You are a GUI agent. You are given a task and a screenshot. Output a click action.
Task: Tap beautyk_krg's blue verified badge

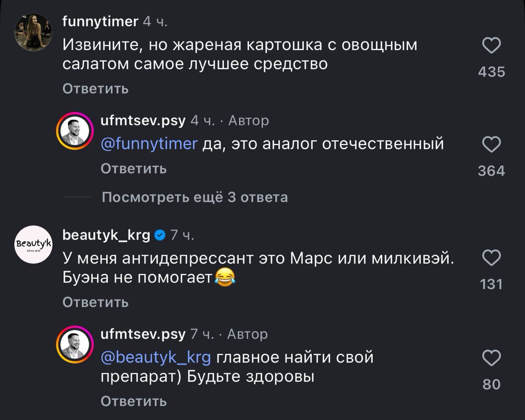point(160,235)
